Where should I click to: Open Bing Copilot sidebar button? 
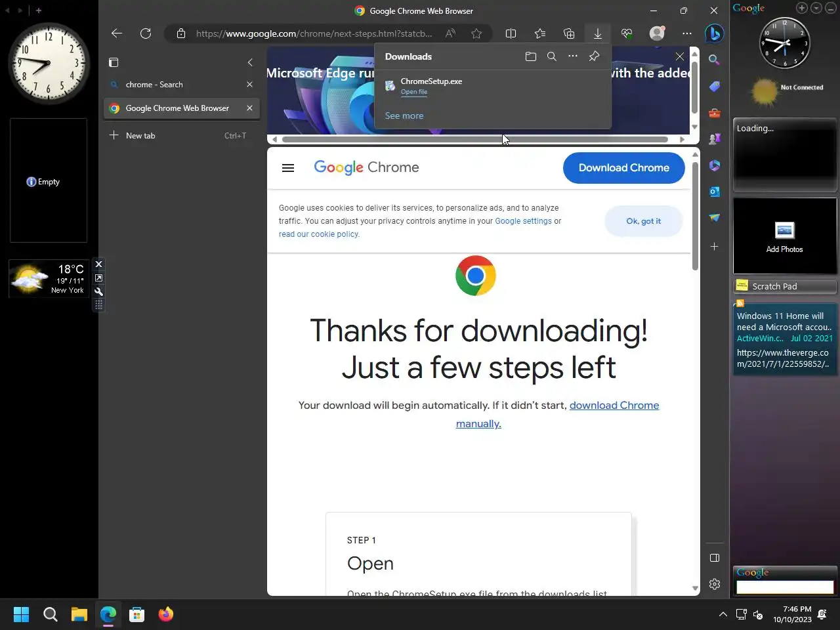pos(715,33)
